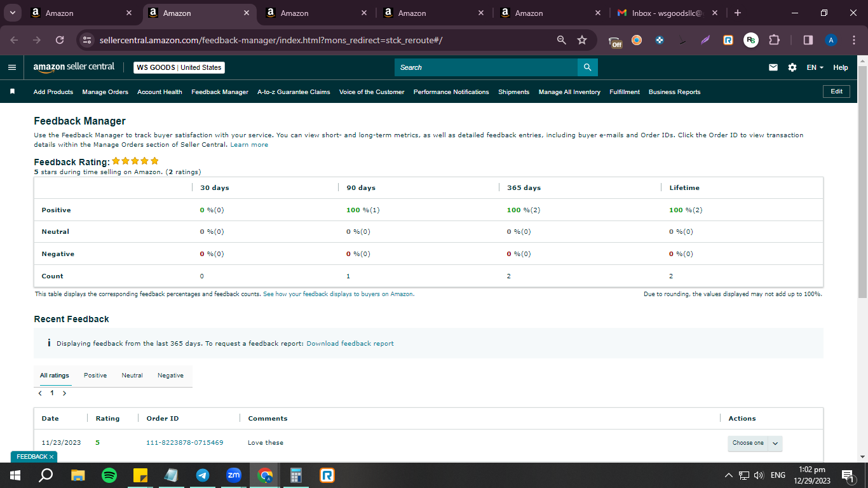Click the purple feather extension icon
Viewport: 868px width, 488px height.
coord(705,40)
